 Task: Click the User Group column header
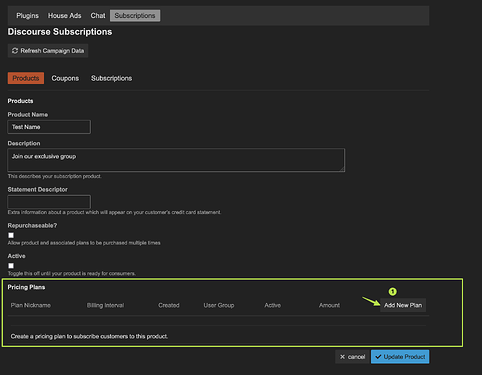(219, 305)
